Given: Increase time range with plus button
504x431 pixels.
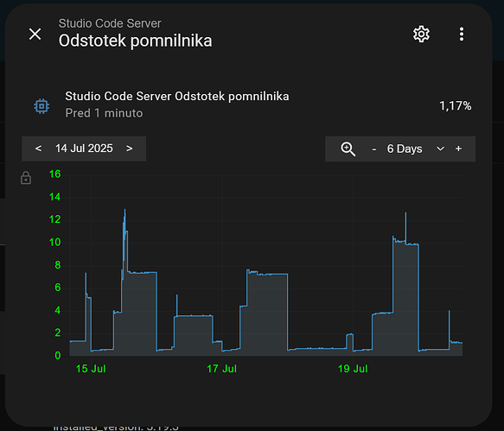Looking at the screenshot, I should point(459,149).
